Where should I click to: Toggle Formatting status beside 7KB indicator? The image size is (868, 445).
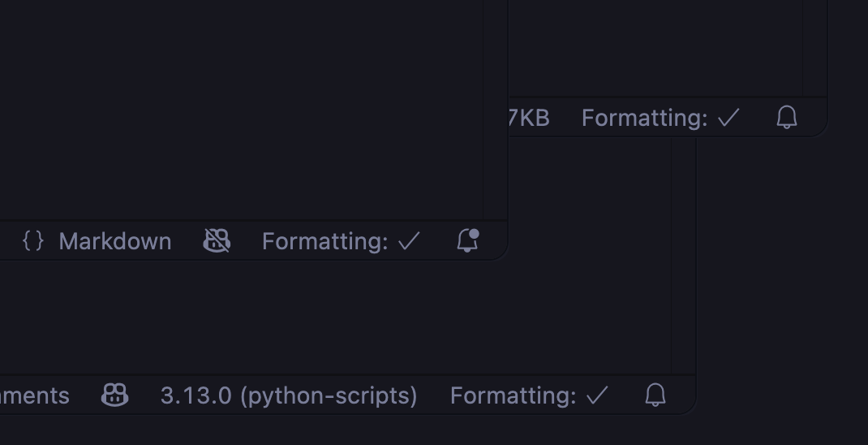660,118
